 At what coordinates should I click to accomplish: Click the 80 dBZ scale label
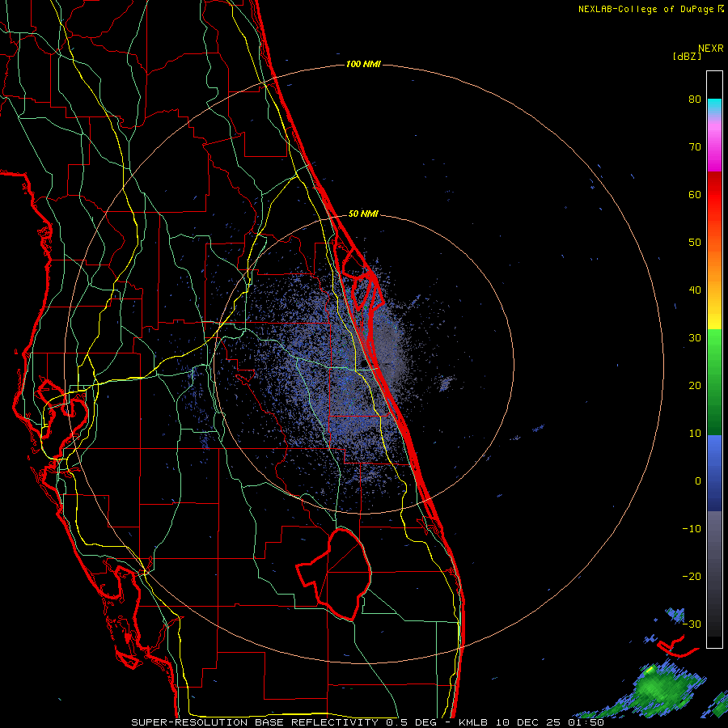(x=695, y=99)
